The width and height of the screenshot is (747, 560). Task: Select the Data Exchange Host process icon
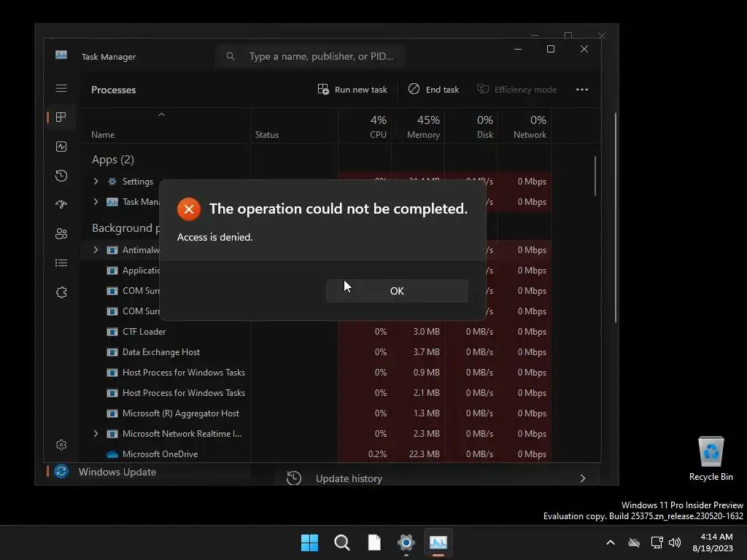click(112, 352)
